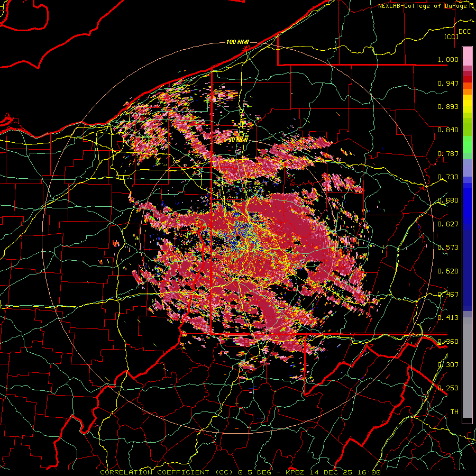Select the 0.307 scale value
This screenshot has width=476, height=476.
(448, 364)
